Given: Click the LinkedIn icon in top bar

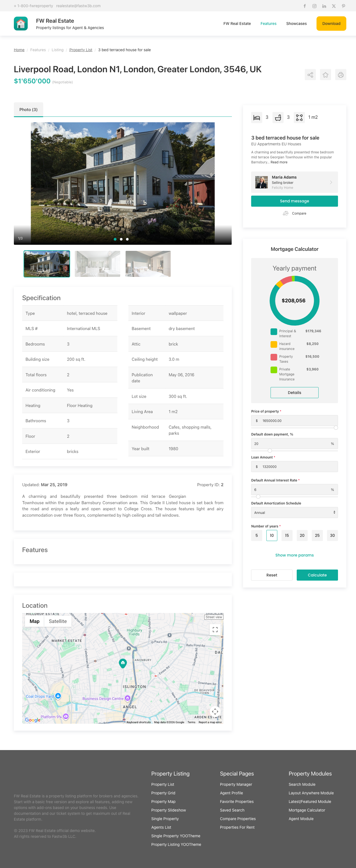Looking at the screenshot, I should [324, 6].
